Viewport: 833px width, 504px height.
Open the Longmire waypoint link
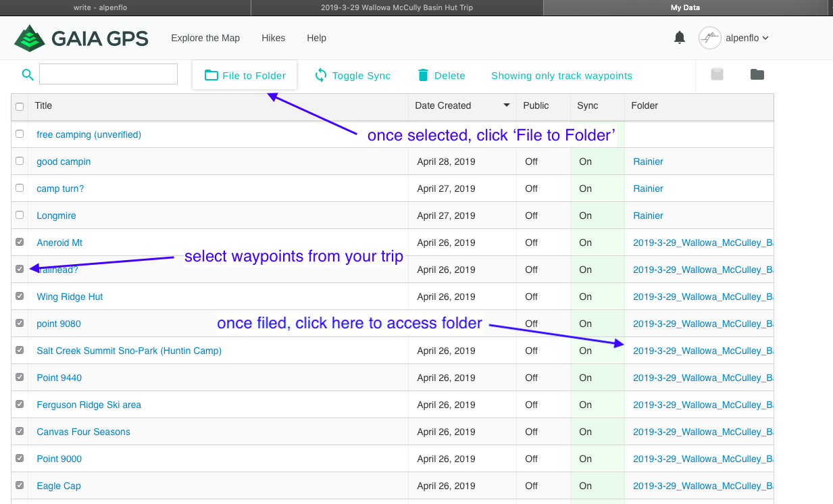[x=56, y=216]
